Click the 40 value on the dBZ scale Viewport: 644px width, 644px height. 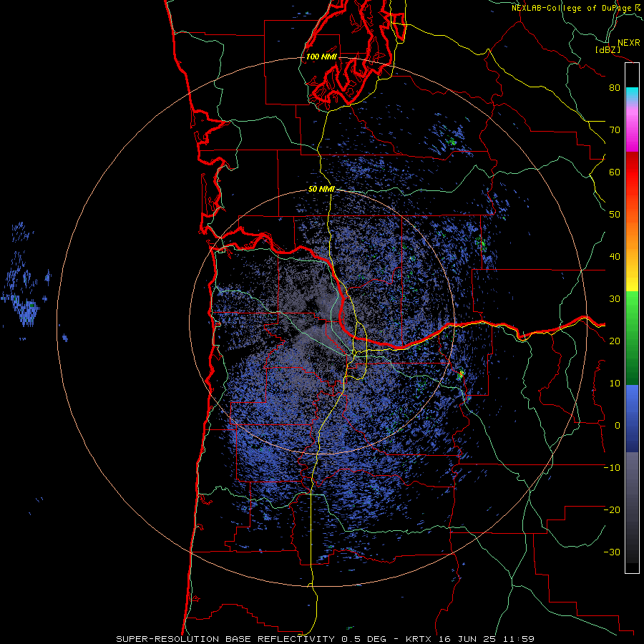pos(615,257)
